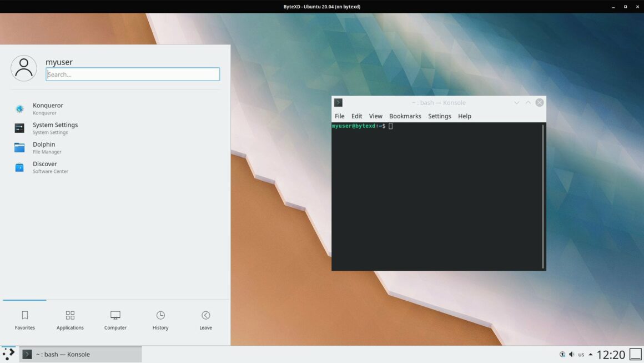644x363 pixels.
Task: Click the status notifier icon in system tray
Action: [x=561, y=354]
